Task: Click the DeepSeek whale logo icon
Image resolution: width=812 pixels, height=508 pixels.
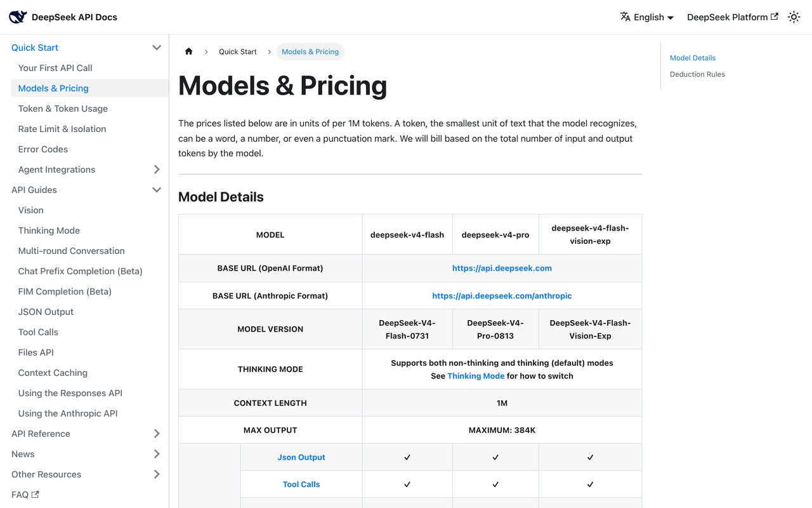Action: click(18, 17)
